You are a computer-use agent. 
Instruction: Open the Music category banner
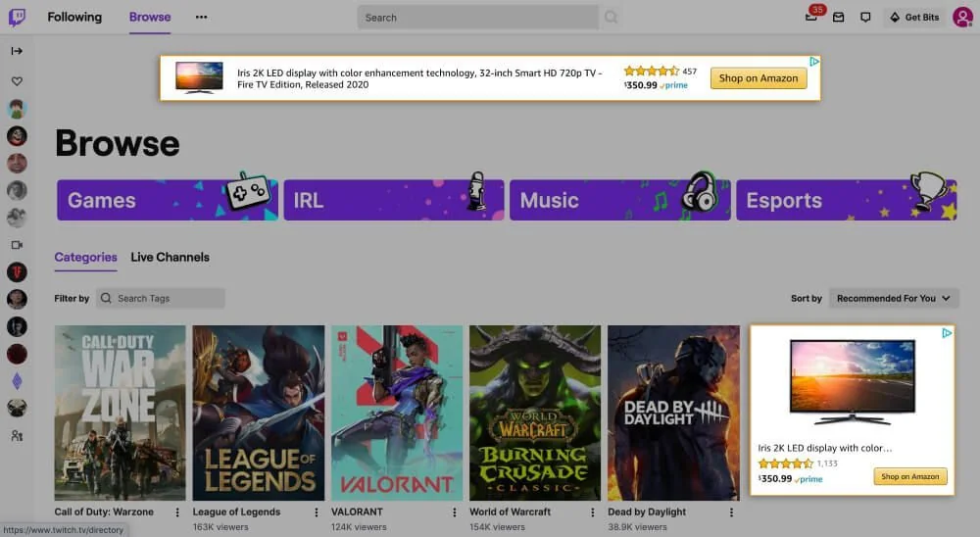point(620,200)
